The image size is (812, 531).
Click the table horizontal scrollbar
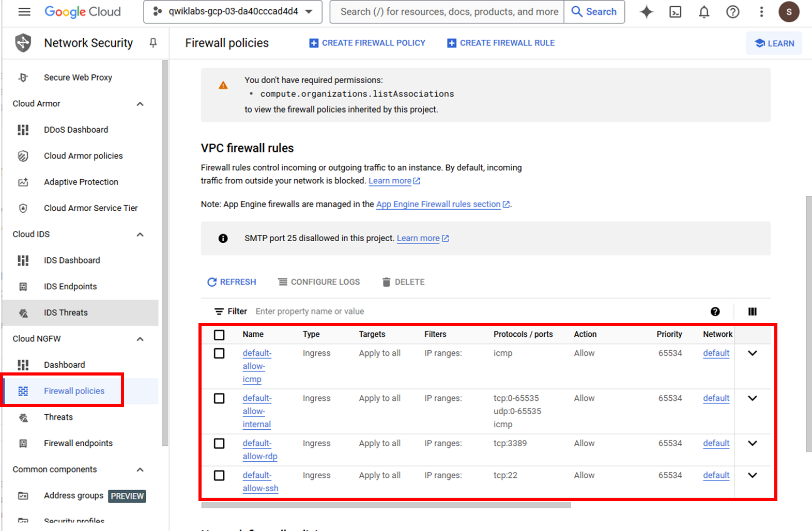coord(386,505)
